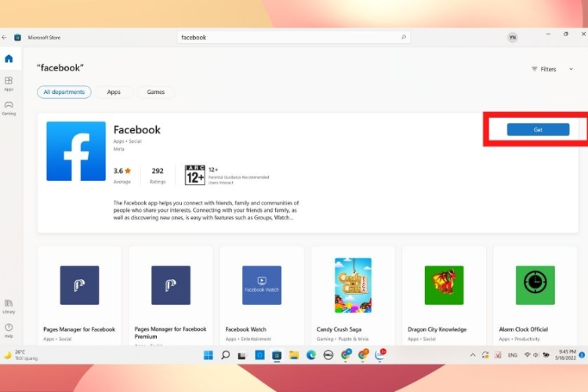Open Task View on the taskbar

[242, 355]
